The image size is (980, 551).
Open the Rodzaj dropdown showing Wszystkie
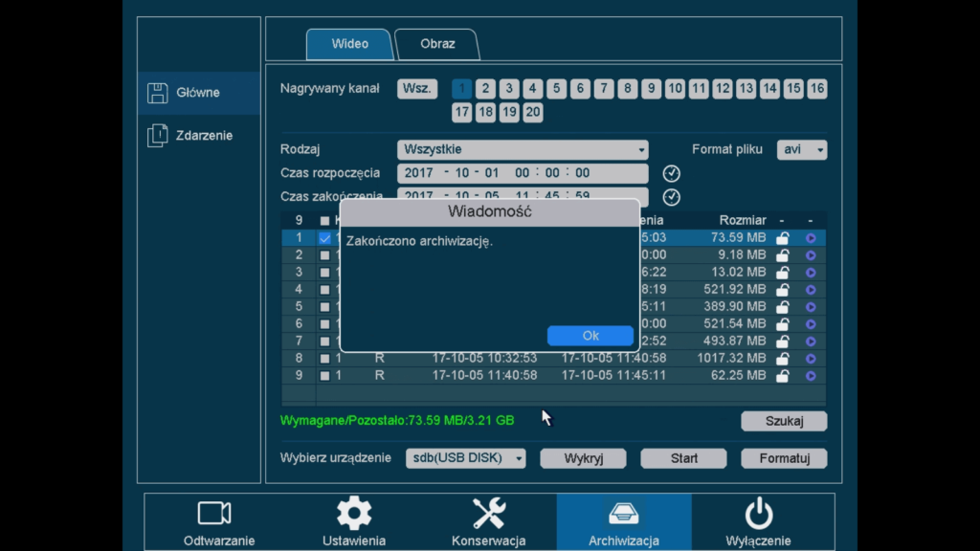click(523, 149)
